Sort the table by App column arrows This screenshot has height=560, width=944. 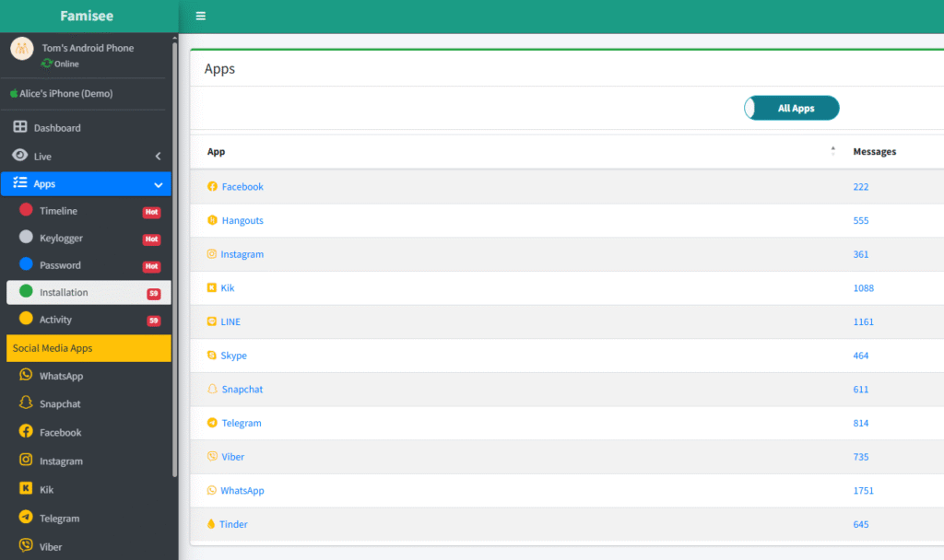click(833, 151)
